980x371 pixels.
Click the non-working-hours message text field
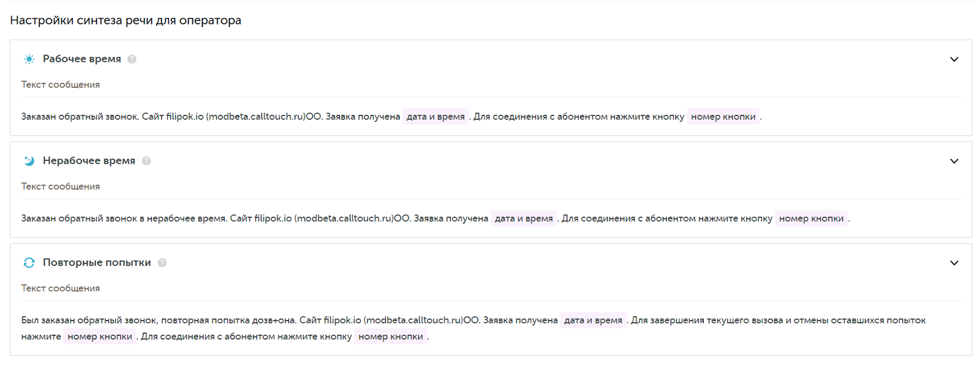click(245, 218)
